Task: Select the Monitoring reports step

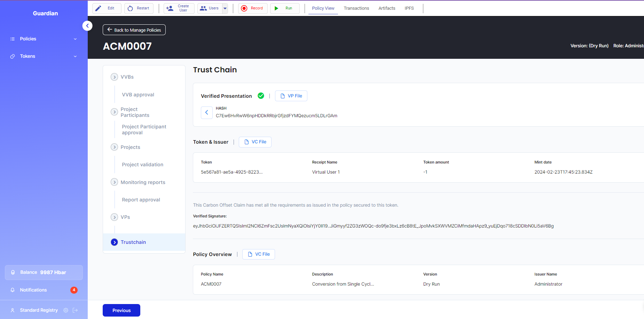Action: (143, 182)
